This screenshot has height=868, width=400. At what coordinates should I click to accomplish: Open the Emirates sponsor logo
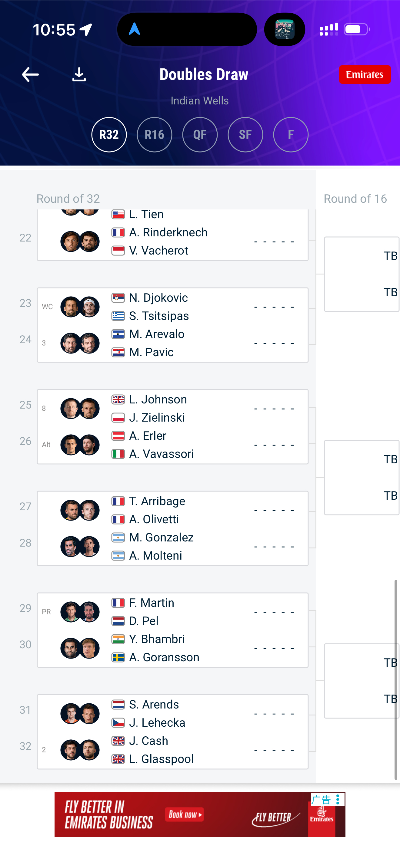tap(365, 74)
